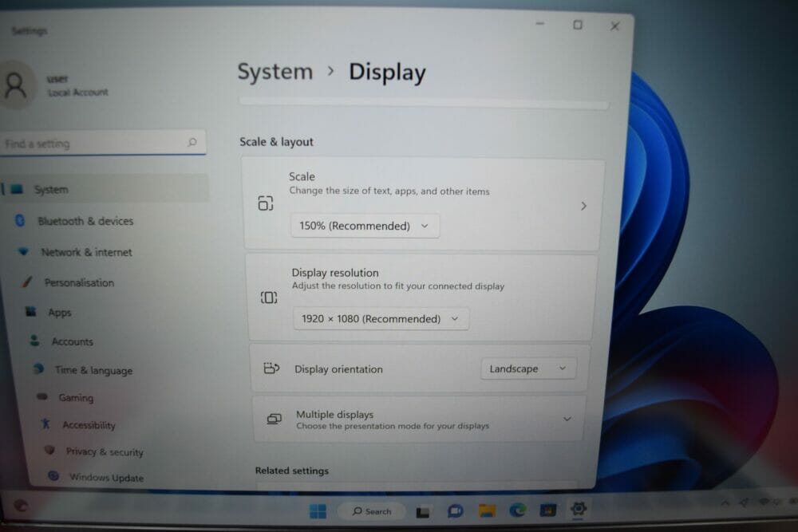The height and width of the screenshot is (532, 798).
Task: Click the Apps icon in the sidebar
Action: point(31,311)
